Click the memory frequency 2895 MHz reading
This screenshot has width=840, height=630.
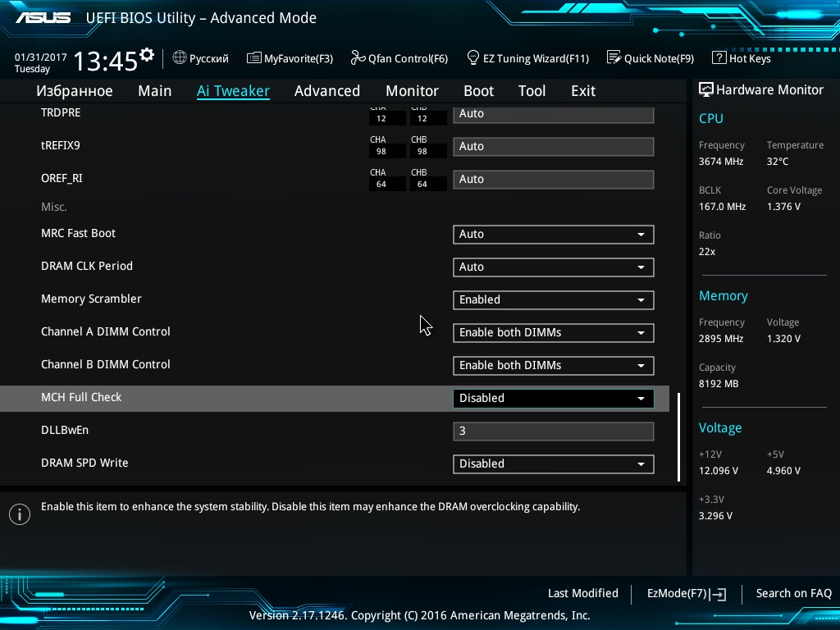720,339
